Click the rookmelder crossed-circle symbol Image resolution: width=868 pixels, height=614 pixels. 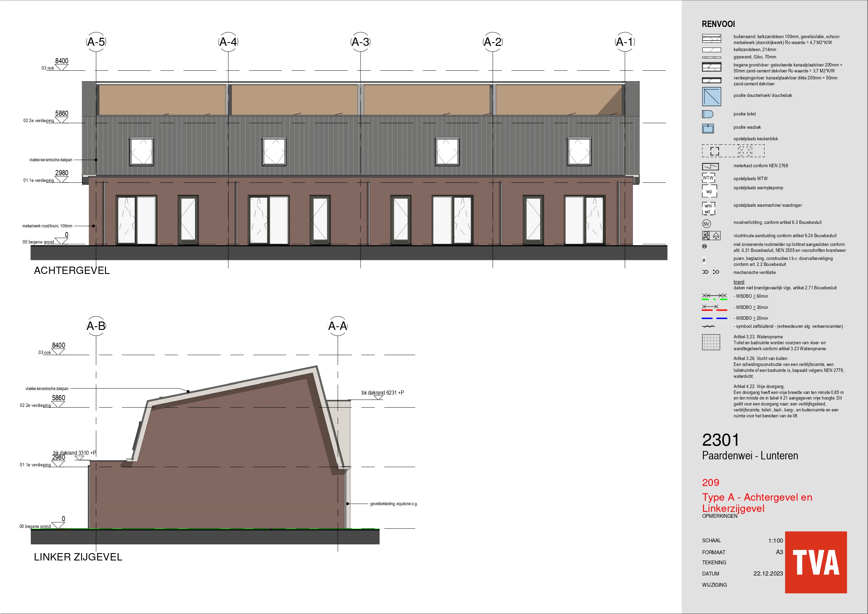[x=704, y=247]
